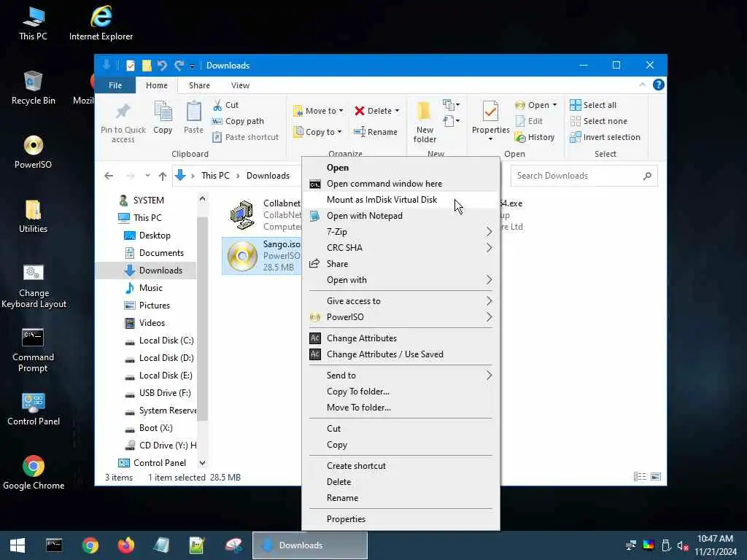Click Change Attributes entry
Viewport: 747px width, 560px height.
click(x=400, y=338)
